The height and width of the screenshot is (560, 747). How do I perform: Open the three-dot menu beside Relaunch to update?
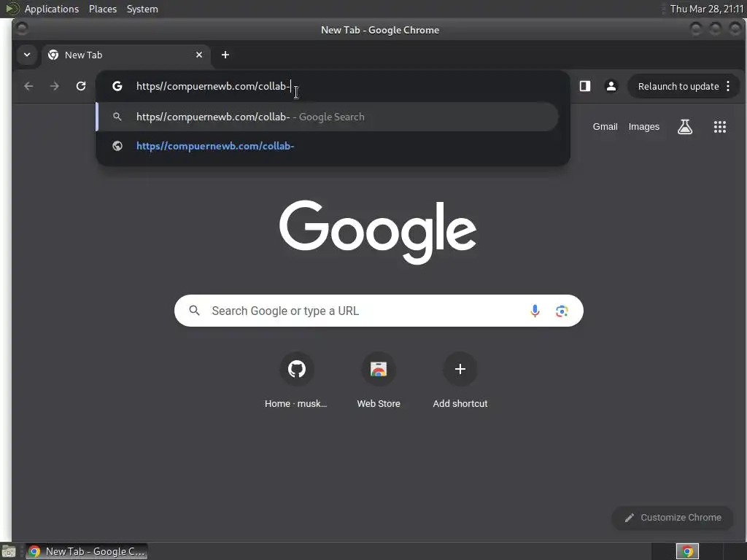click(728, 86)
